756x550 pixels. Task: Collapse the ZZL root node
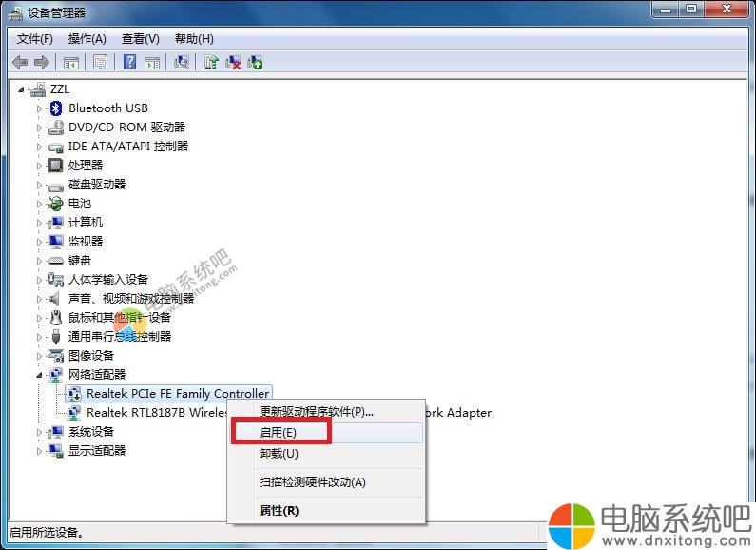point(21,89)
